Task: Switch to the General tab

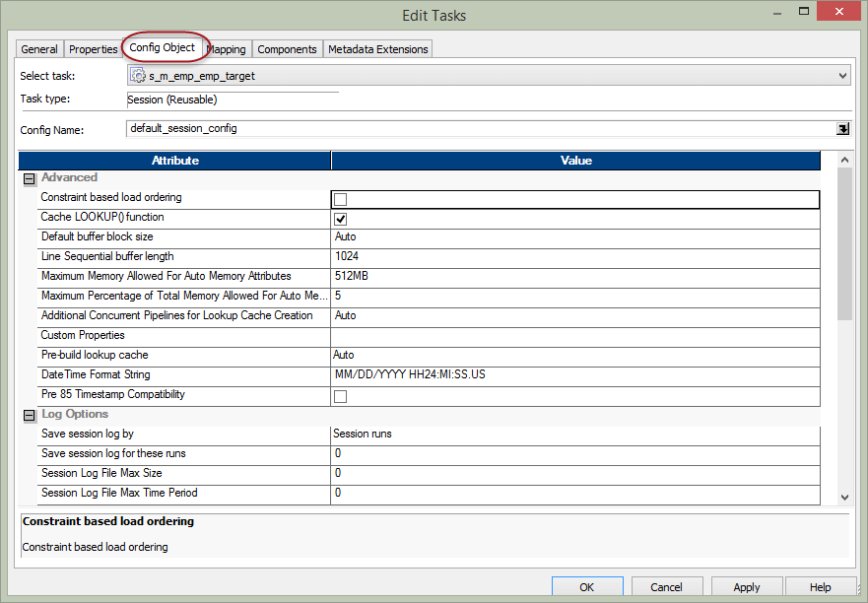Action: [x=39, y=49]
